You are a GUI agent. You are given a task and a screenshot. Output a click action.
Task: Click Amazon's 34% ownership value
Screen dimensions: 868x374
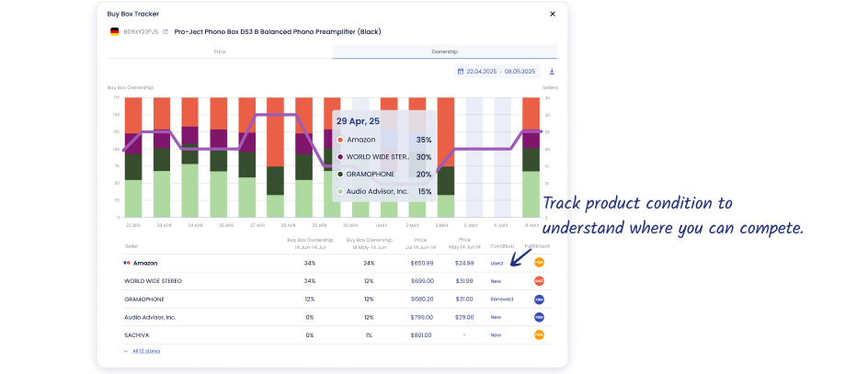coord(310,264)
